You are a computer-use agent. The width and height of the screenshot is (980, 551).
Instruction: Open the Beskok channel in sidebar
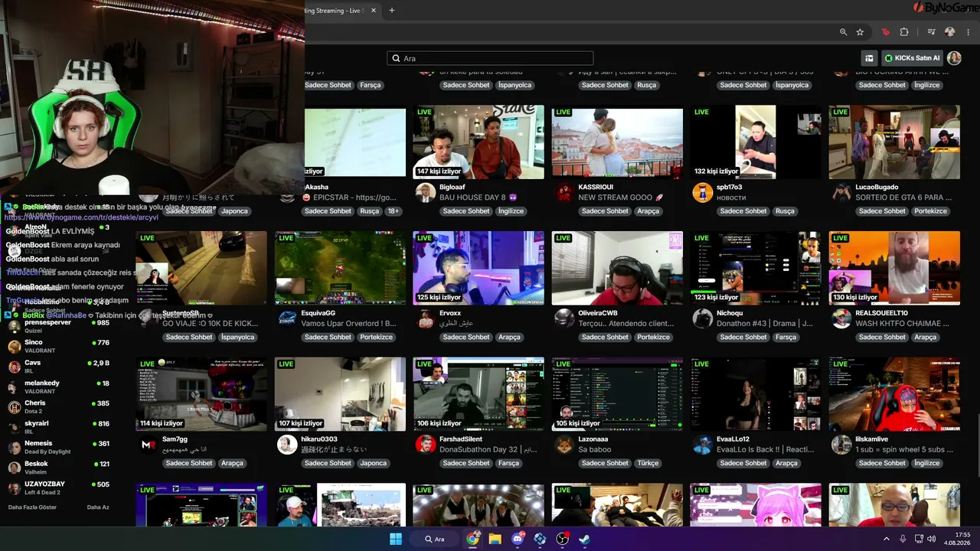(58, 468)
